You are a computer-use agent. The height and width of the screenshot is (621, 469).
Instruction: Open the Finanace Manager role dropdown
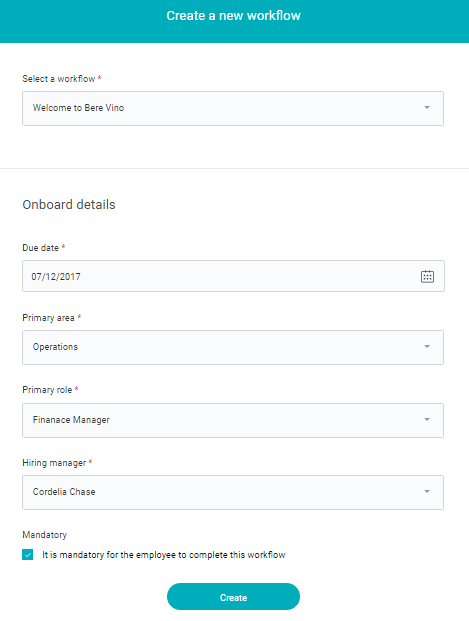(x=233, y=420)
